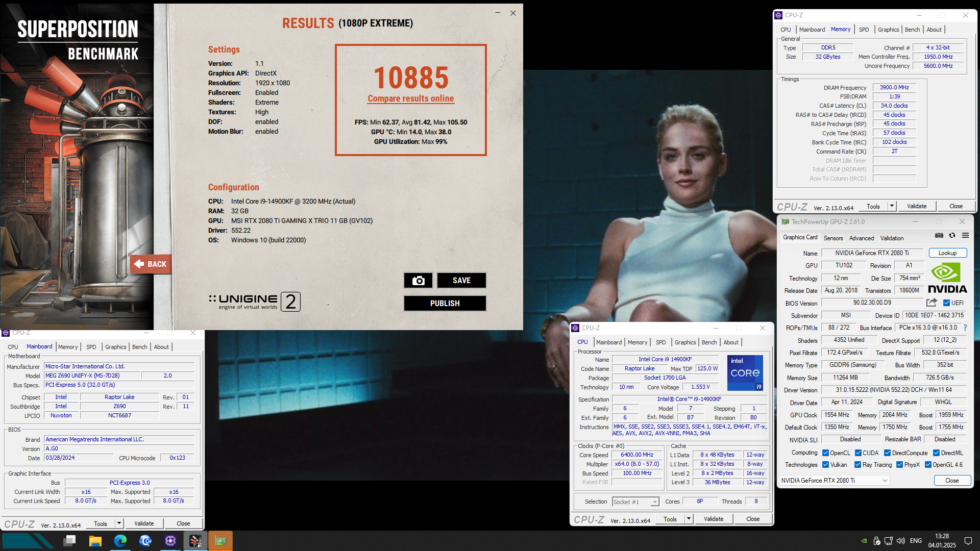Toggle the Ray Tracing checkbox
980x551 pixels.
pos(857,465)
